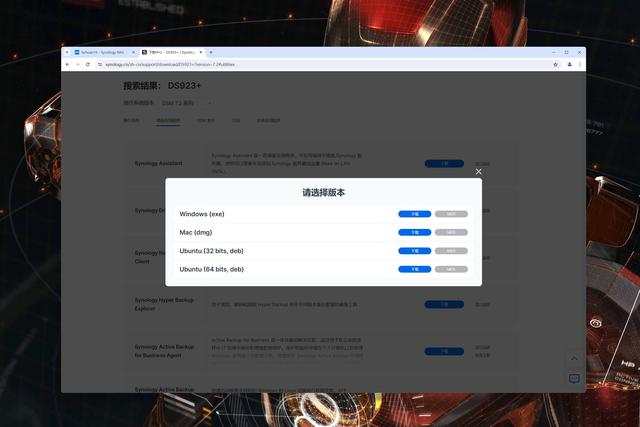Select the DS923+ download center tab
640x427 pixels.
[x=172, y=52]
